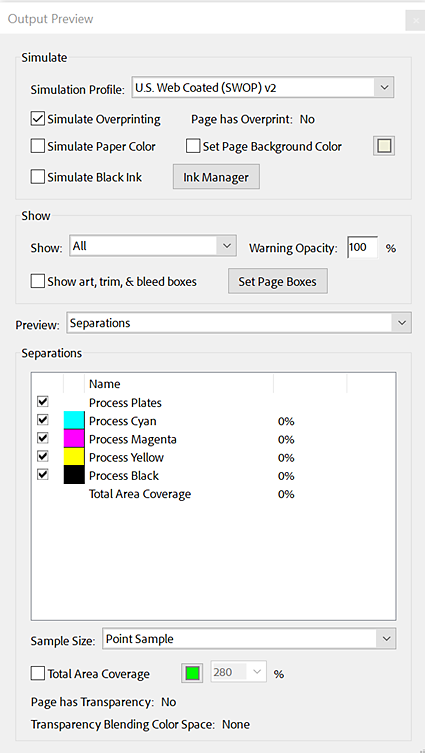
Task: Click the yellow color swatch
Action: coord(74,457)
